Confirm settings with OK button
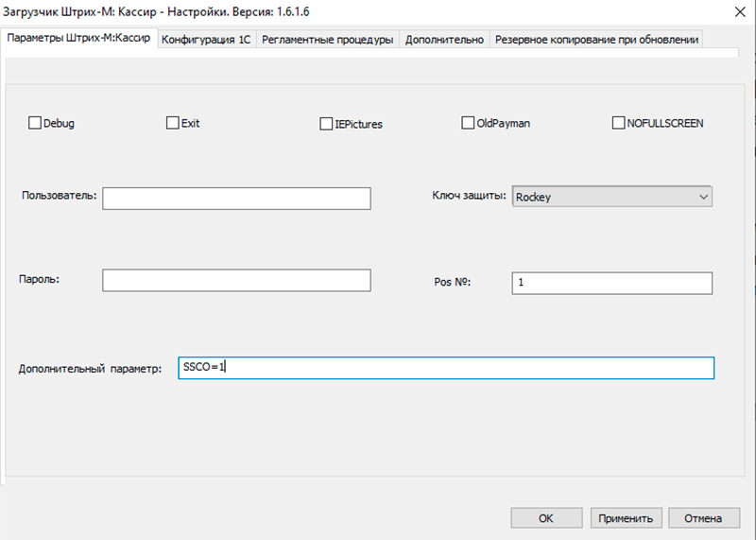This screenshot has height=540, width=756. pyautogui.click(x=546, y=518)
